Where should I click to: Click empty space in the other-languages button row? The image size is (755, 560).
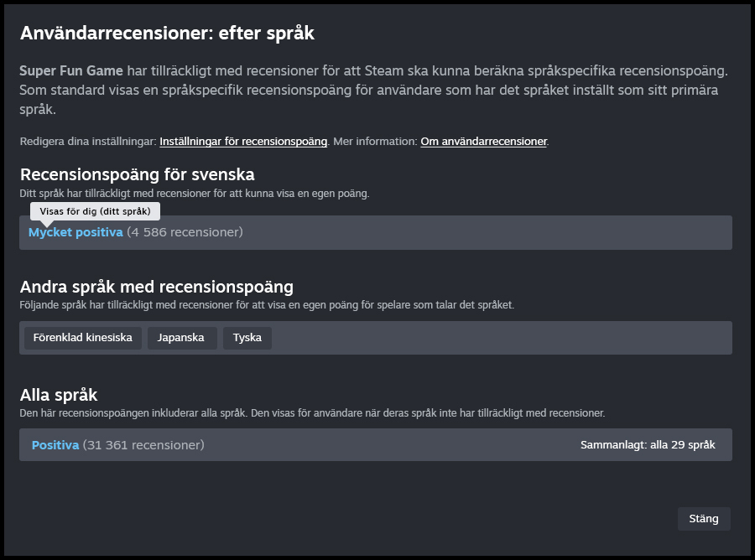tap(503, 338)
